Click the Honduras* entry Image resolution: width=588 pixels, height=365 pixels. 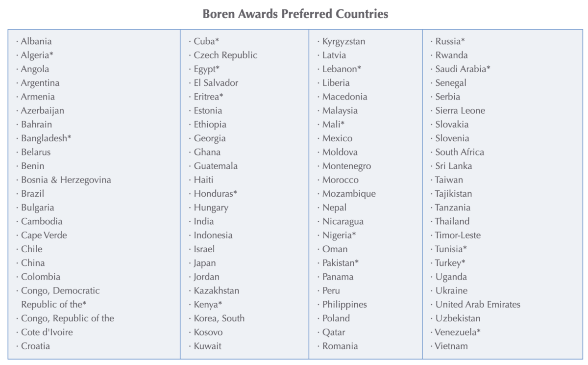pos(216,193)
